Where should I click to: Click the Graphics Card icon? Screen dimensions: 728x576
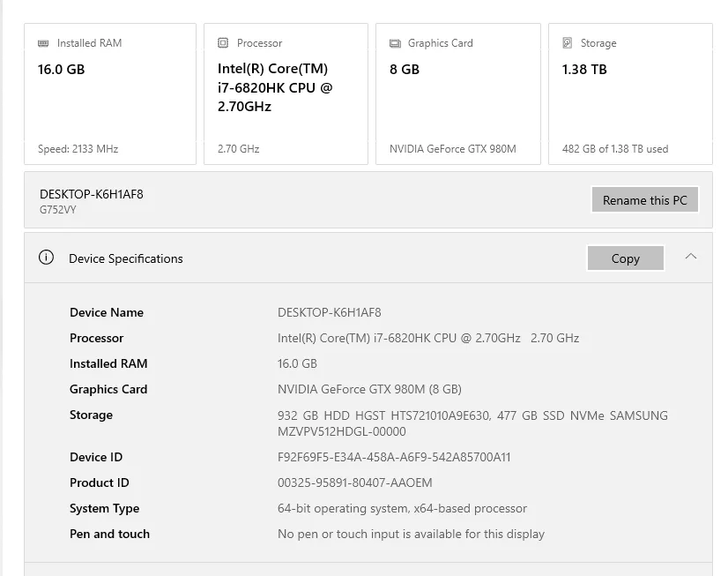395,43
